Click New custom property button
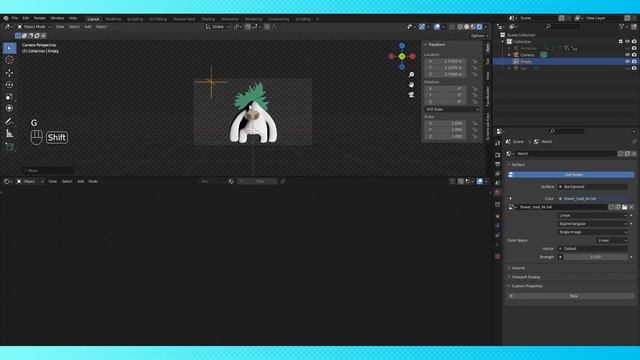The width and height of the screenshot is (640, 360). (x=571, y=296)
